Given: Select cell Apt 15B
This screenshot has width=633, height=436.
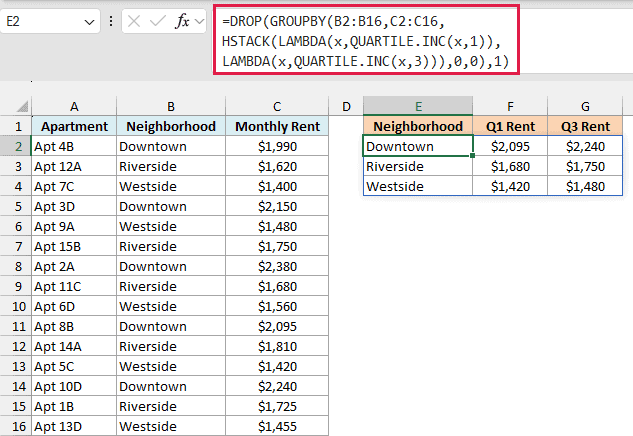Looking at the screenshot, I should pos(74,246).
